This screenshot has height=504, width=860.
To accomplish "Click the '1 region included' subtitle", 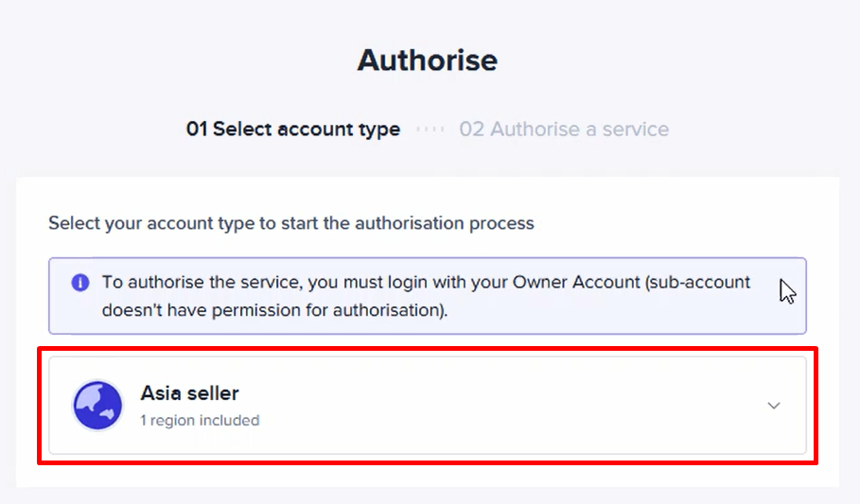I will point(200,421).
